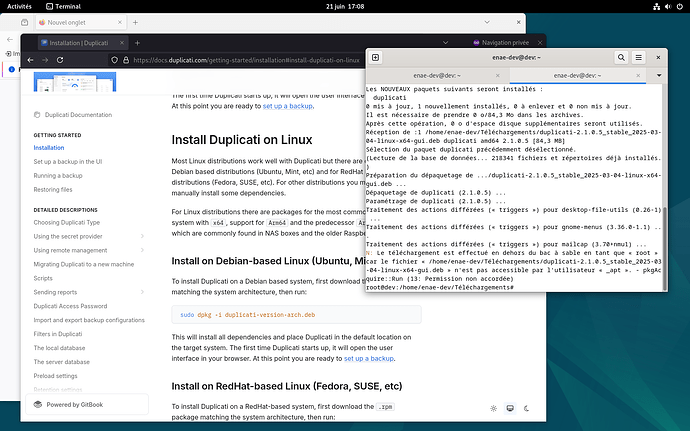Switch docs to light theme sun icon

coord(494,409)
